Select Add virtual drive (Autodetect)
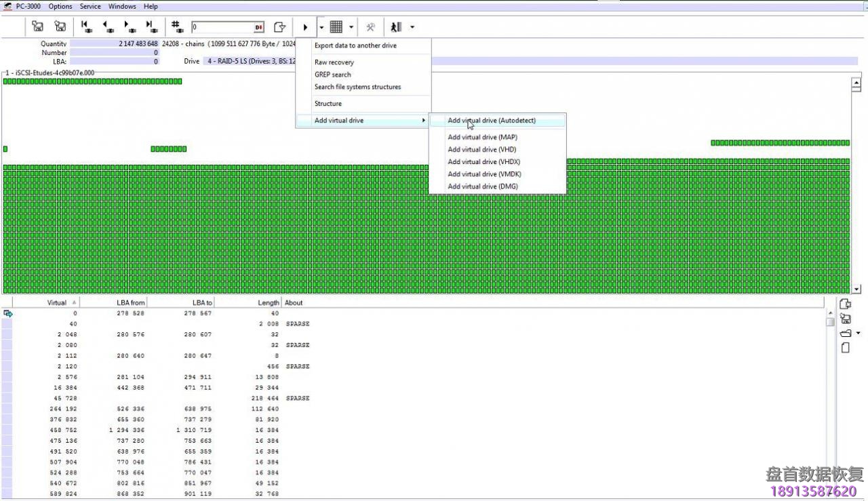 pyautogui.click(x=492, y=121)
